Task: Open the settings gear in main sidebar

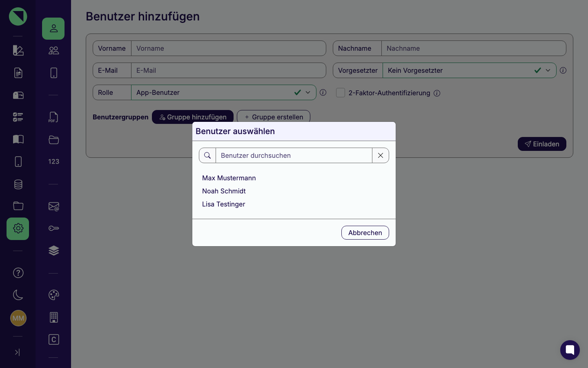Action: pyautogui.click(x=18, y=229)
